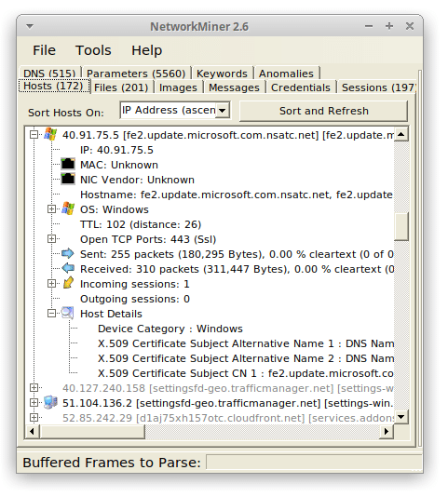Open the Tools menu

tap(93, 50)
